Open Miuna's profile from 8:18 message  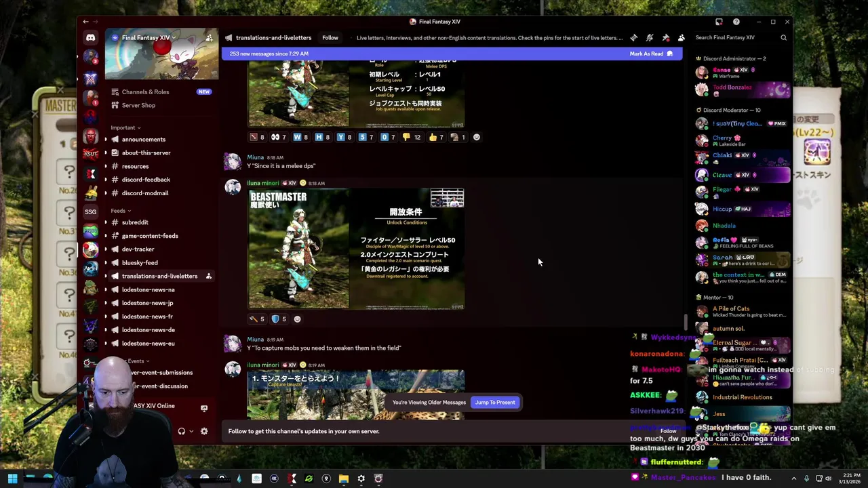point(255,157)
